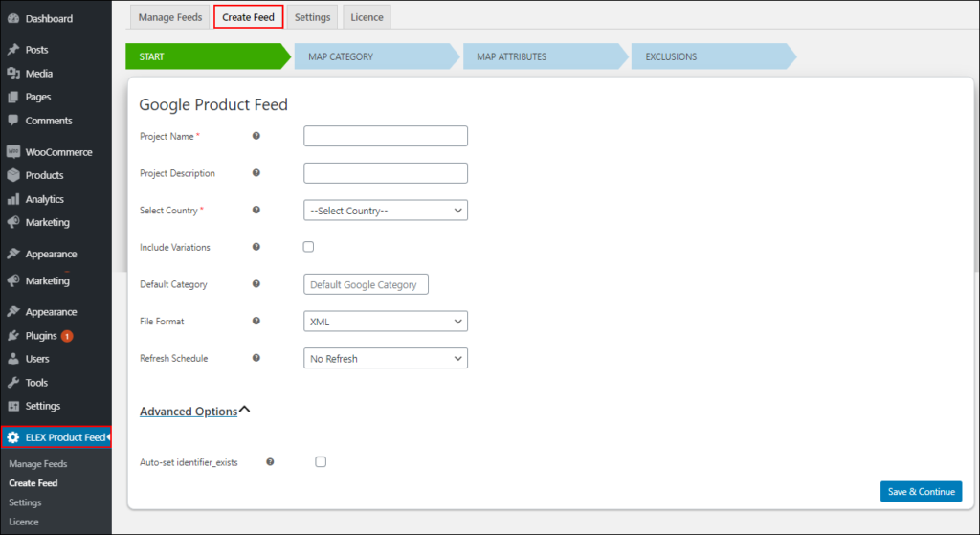Open the Select Country dropdown
Viewport: 980px width, 535px height.
coord(386,211)
